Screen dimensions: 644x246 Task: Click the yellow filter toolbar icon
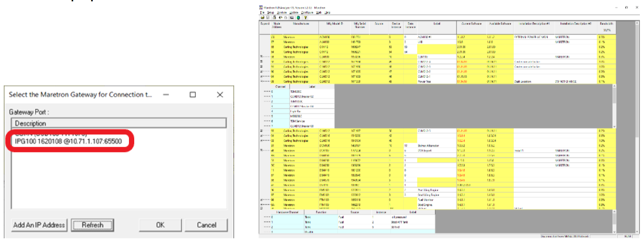[305, 17]
